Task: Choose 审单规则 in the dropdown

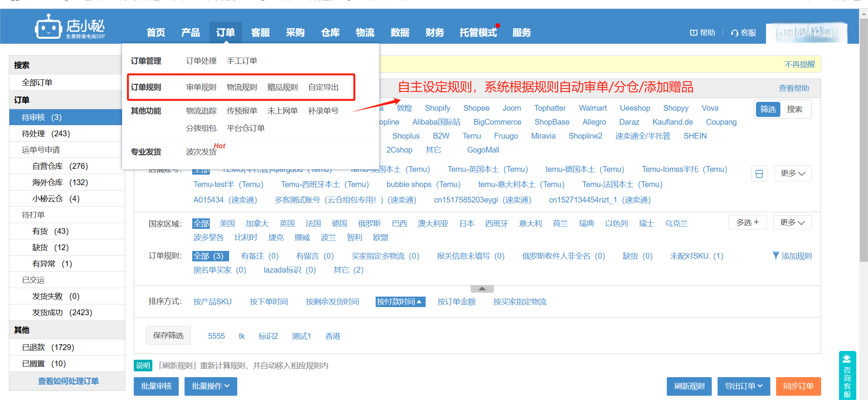Action: tap(201, 87)
